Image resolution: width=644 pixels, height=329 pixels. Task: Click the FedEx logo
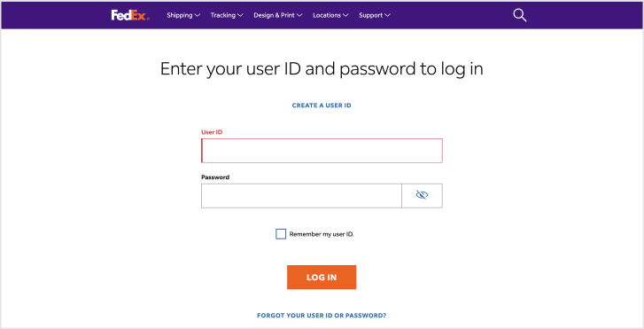(130, 15)
